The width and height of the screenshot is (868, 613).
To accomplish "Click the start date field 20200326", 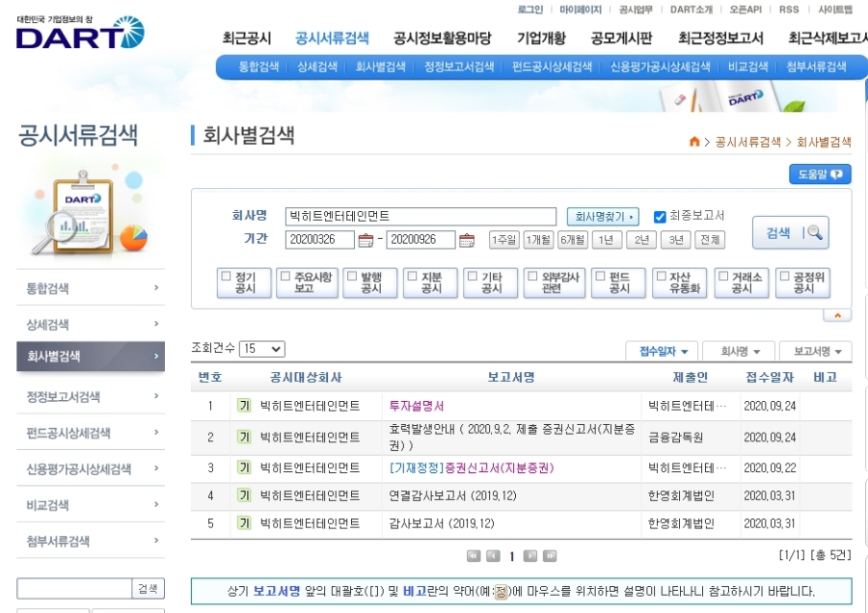I will 320,240.
